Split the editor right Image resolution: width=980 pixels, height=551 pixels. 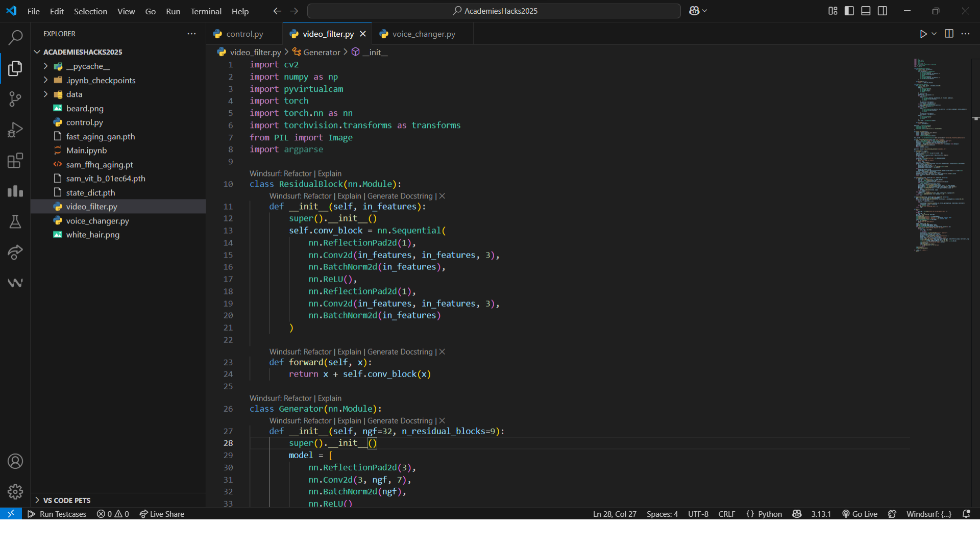[949, 34]
